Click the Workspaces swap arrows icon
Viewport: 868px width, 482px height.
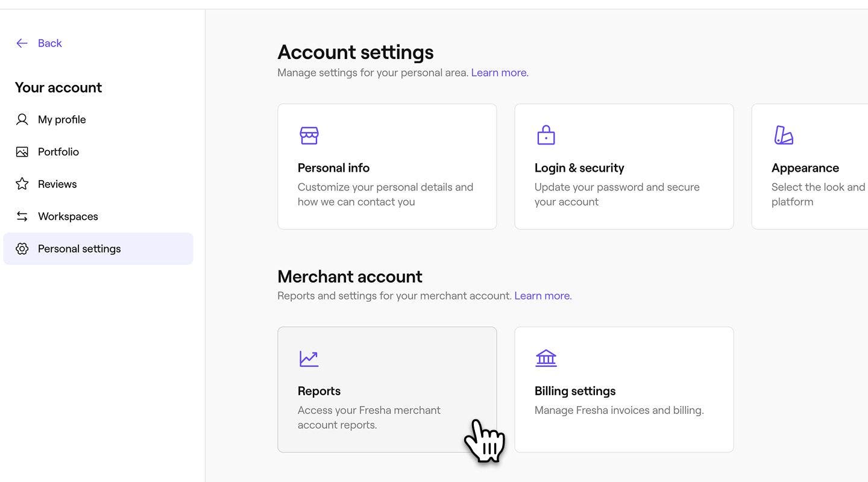pyautogui.click(x=22, y=216)
